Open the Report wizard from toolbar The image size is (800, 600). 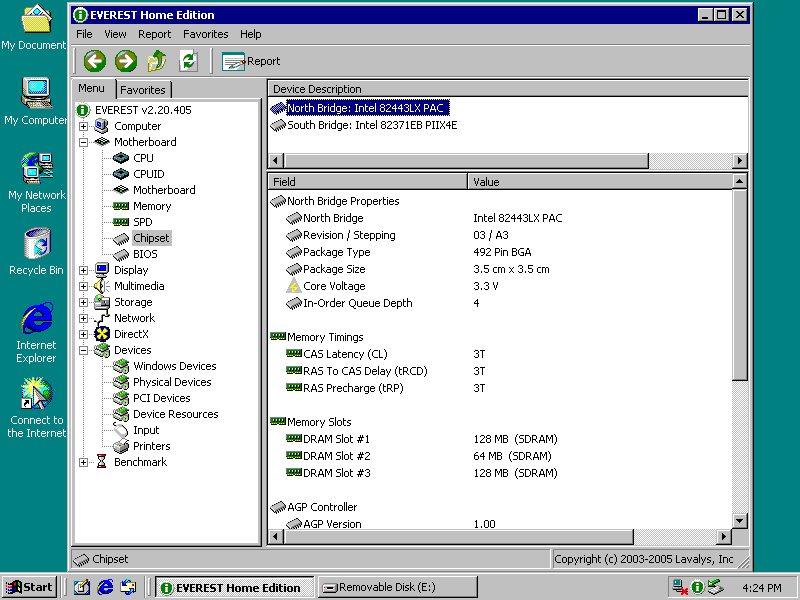coord(251,61)
